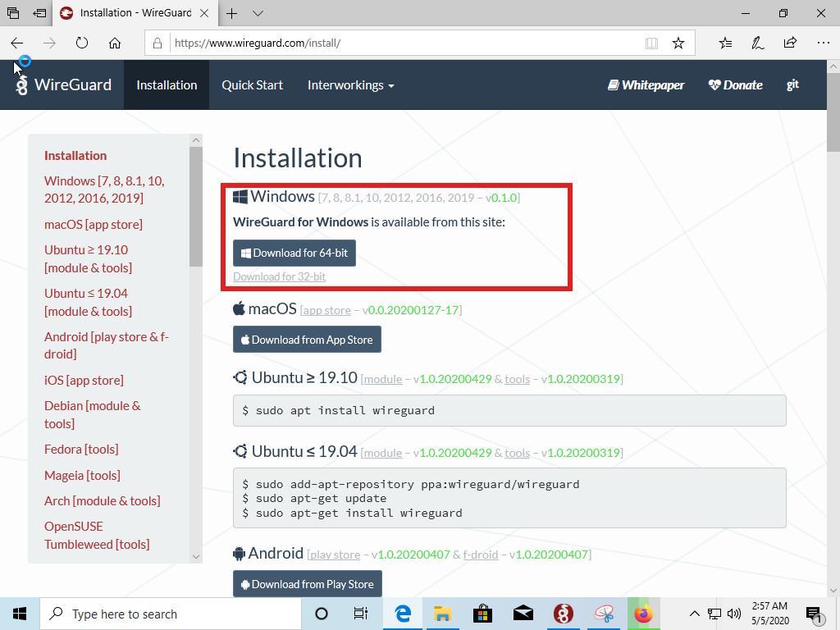Image resolution: width=840 pixels, height=630 pixels.
Task: Show site info via the lock icon
Action: 157,43
